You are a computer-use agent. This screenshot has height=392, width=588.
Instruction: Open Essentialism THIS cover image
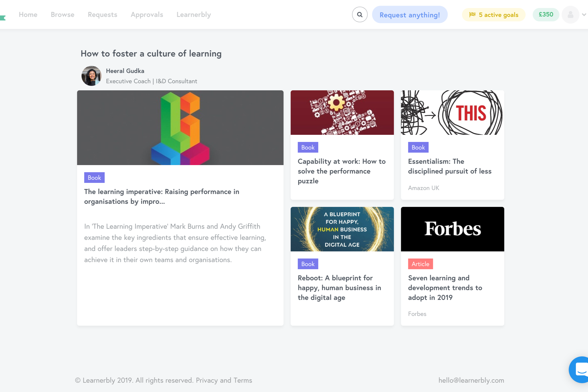coord(453,113)
